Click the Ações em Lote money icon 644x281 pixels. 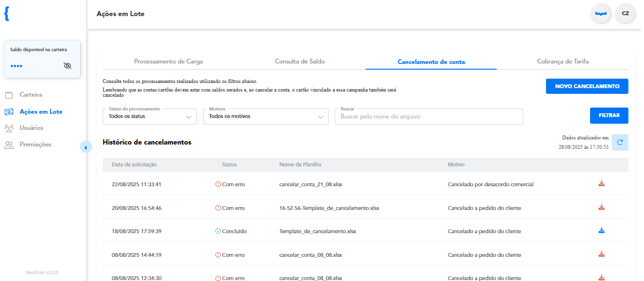9,112
